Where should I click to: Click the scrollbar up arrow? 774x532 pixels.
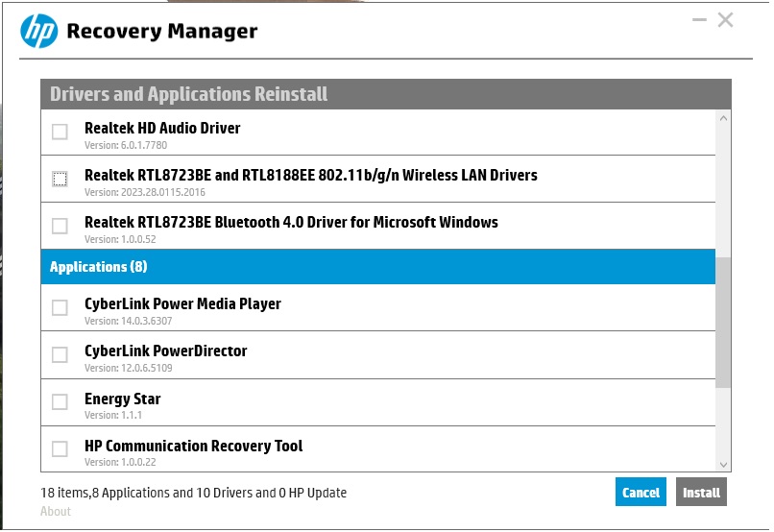point(723,119)
